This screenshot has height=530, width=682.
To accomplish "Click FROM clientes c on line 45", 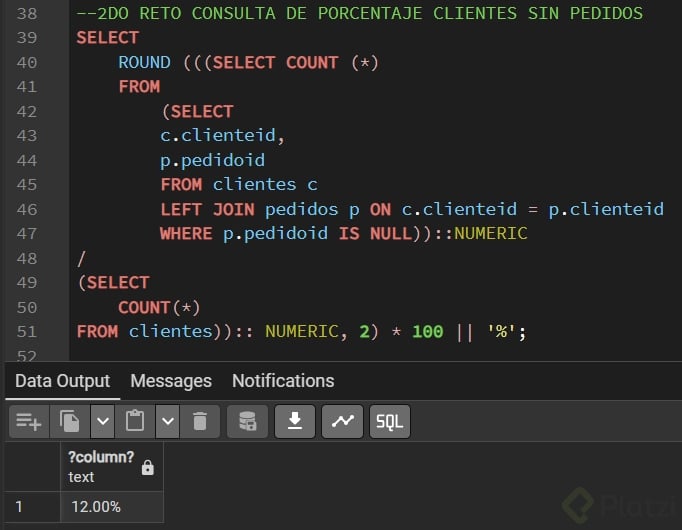I will [239, 185].
